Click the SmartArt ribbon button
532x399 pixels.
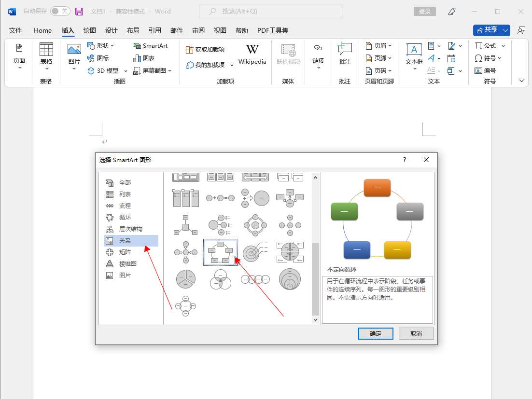pos(151,45)
